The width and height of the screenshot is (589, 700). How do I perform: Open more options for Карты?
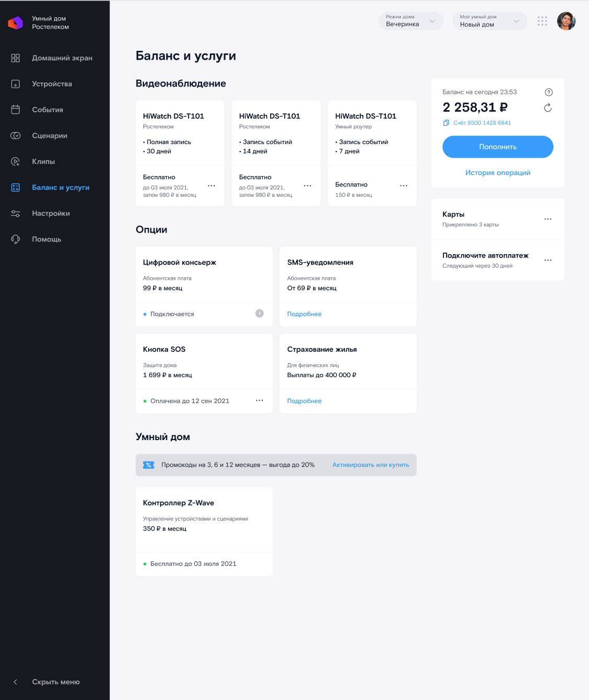point(548,219)
